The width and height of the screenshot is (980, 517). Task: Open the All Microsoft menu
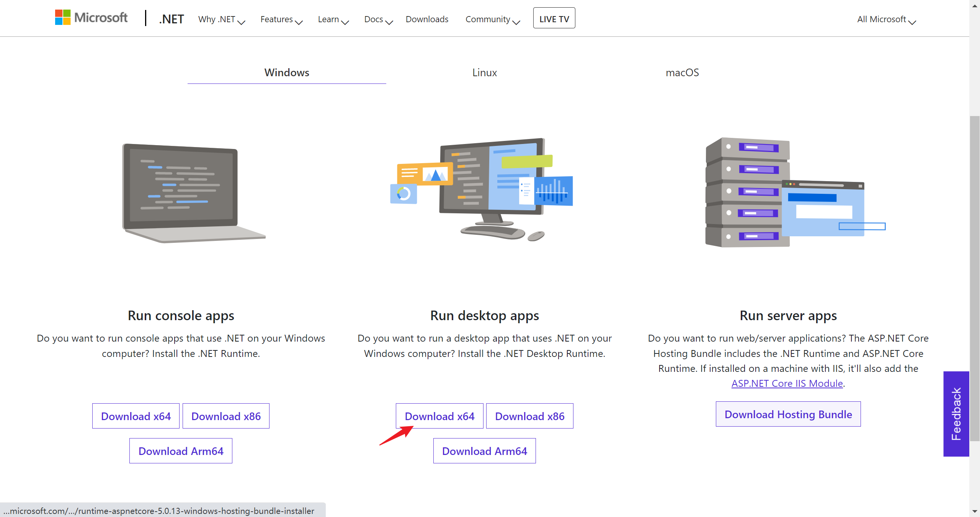[886, 20]
